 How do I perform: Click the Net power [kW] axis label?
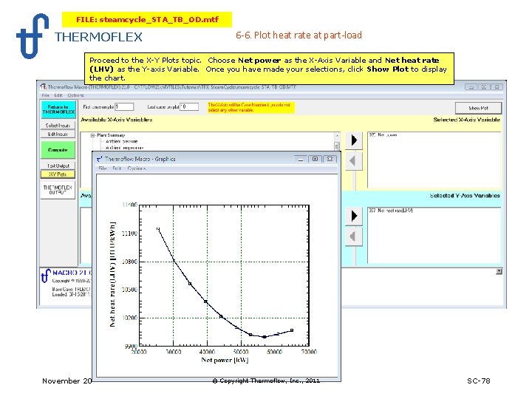225,360
